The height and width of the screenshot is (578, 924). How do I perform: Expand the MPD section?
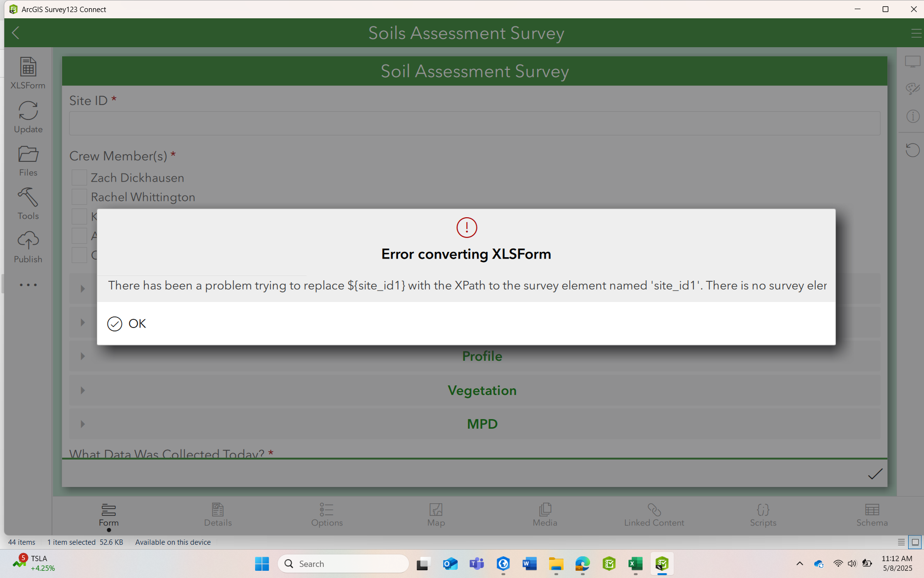pyautogui.click(x=82, y=424)
